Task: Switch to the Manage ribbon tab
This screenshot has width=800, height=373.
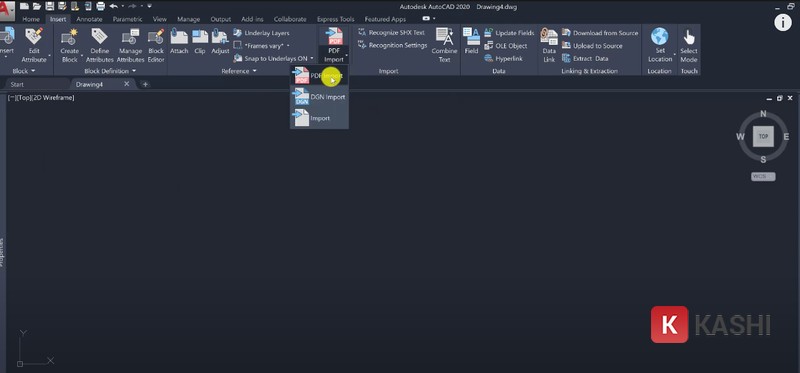Action: [x=188, y=19]
